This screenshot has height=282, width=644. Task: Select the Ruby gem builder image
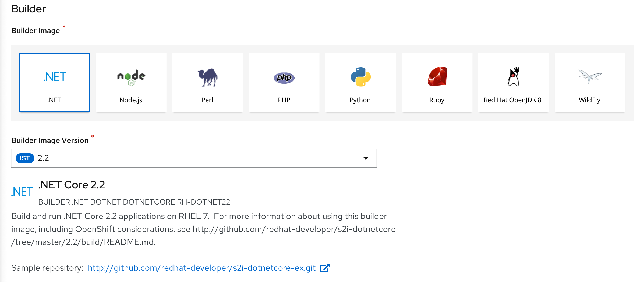coord(437,83)
